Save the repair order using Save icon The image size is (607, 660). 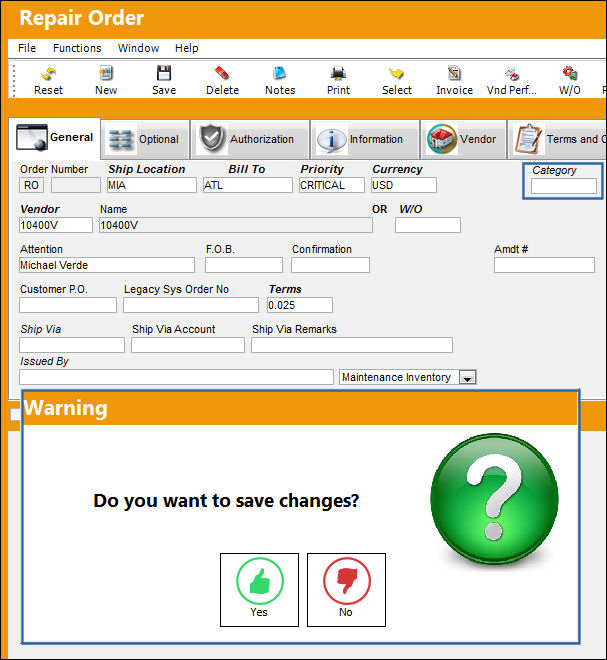[164, 80]
